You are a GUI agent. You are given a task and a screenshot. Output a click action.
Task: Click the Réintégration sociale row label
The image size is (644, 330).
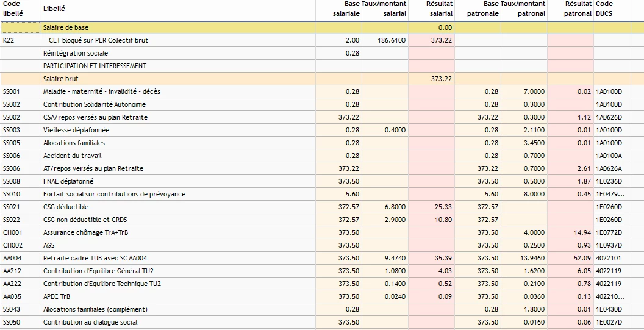76,53
